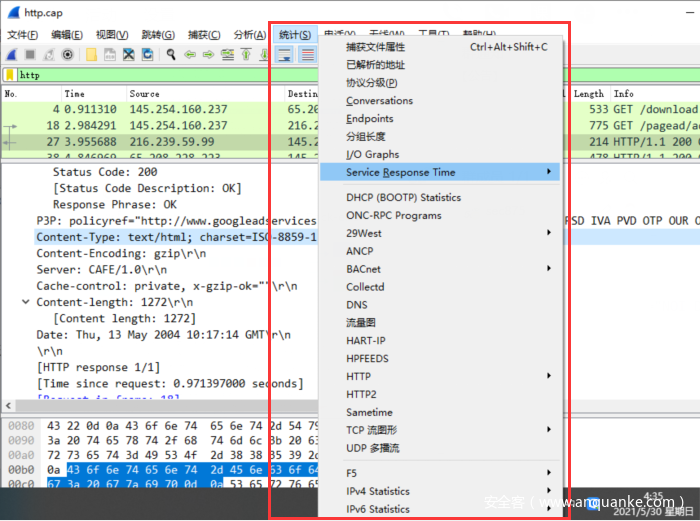The image size is (700, 521).
Task: Click the stop capture square icon
Action: 30,55
